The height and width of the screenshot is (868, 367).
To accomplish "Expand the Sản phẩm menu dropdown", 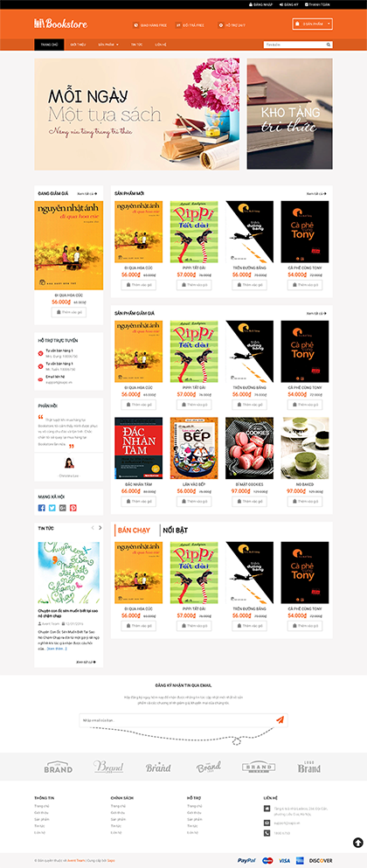I will (108, 45).
